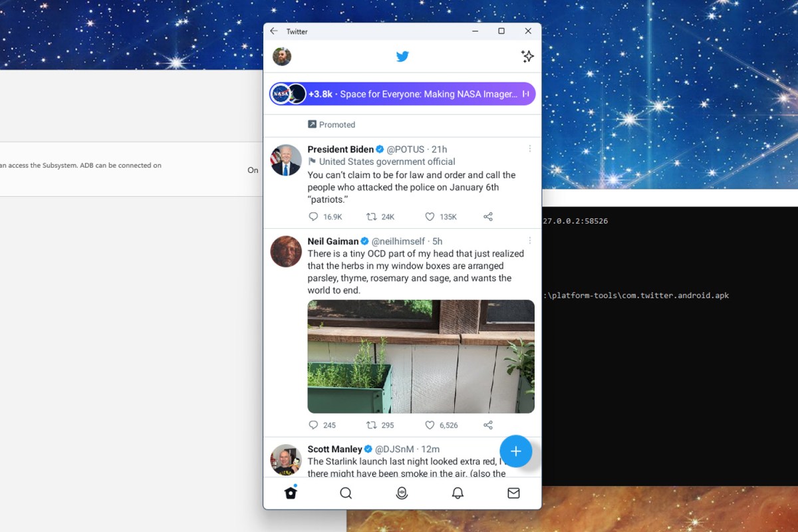Open the herb window box photo
798x532 pixels.
click(421, 356)
